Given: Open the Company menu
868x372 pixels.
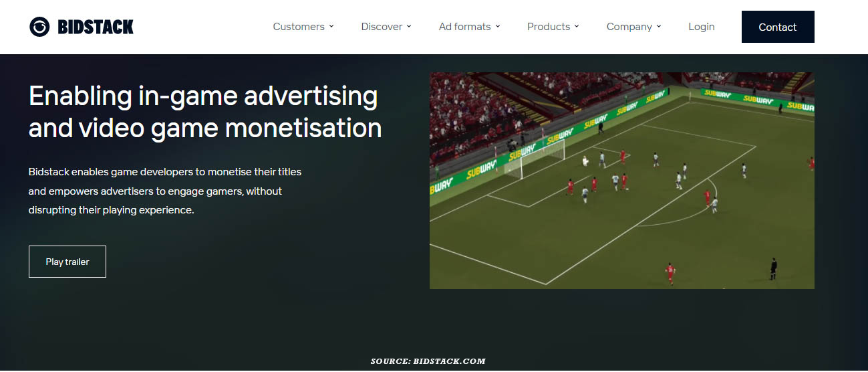Looking at the screenshot, I should pos(629,27).
